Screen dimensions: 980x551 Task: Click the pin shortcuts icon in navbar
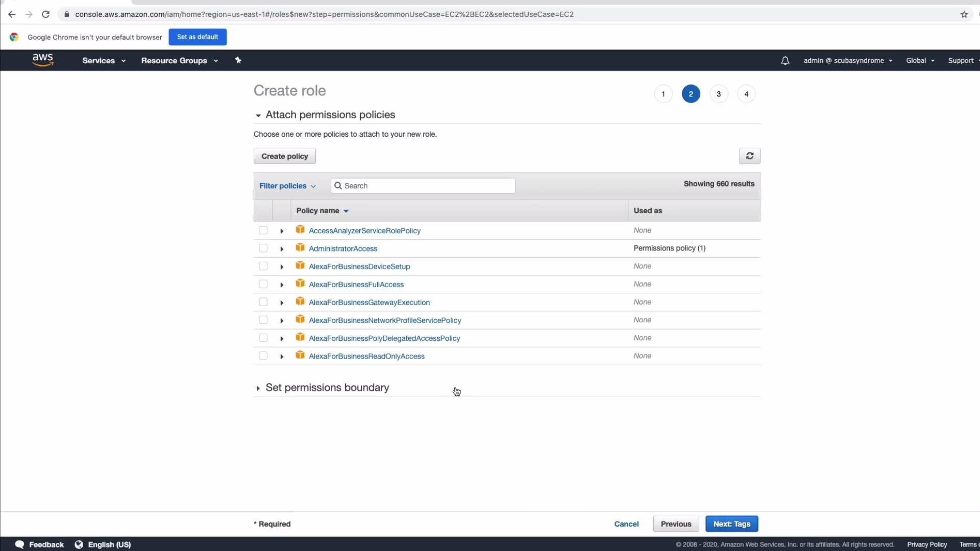click(x=238, y=60)
